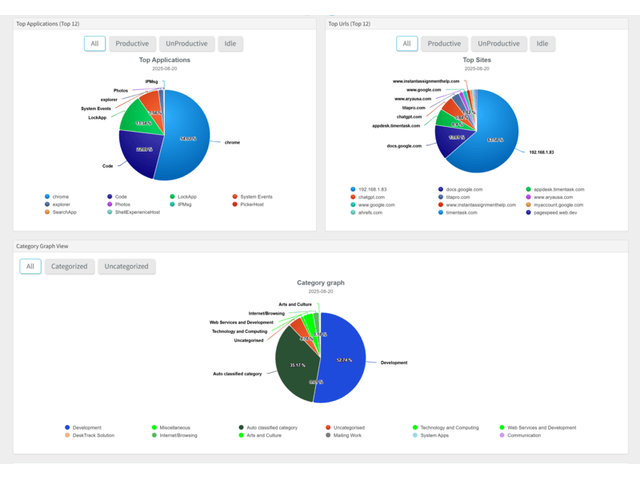
Task: Toggle the System Events legend marker
Action: 235,197
